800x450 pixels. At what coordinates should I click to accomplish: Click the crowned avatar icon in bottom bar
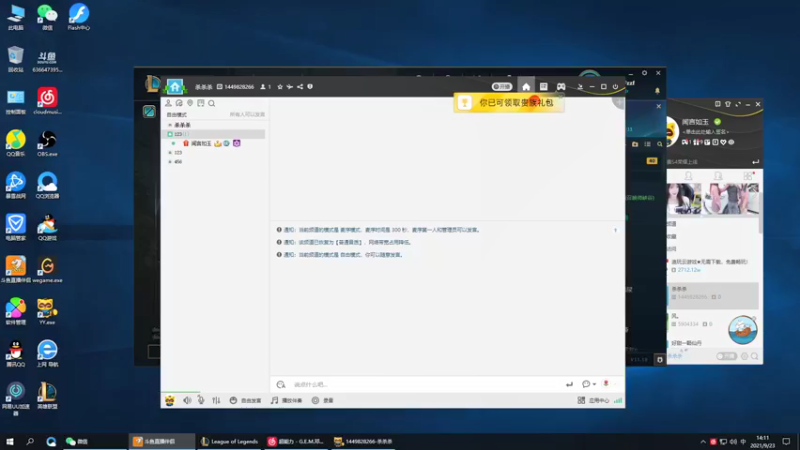(169, 401)
